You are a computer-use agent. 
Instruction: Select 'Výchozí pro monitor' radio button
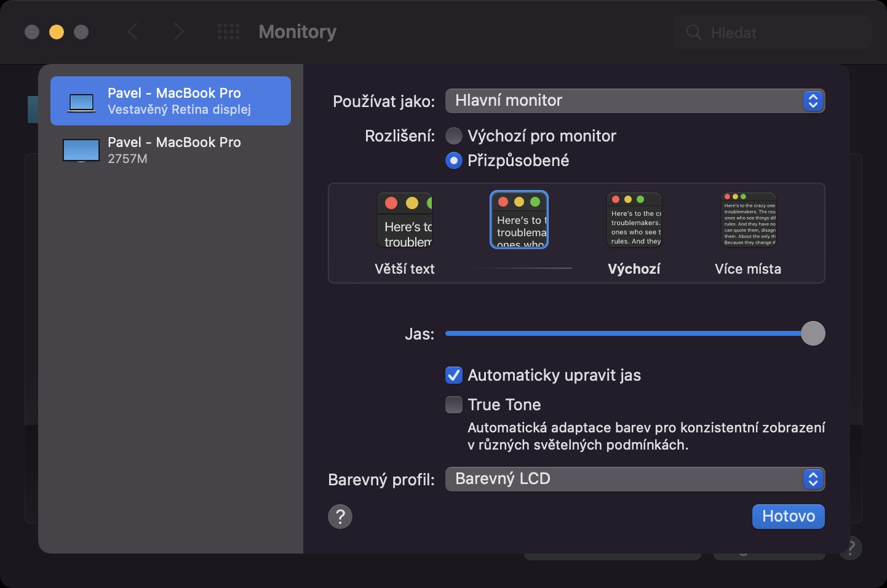454,136
